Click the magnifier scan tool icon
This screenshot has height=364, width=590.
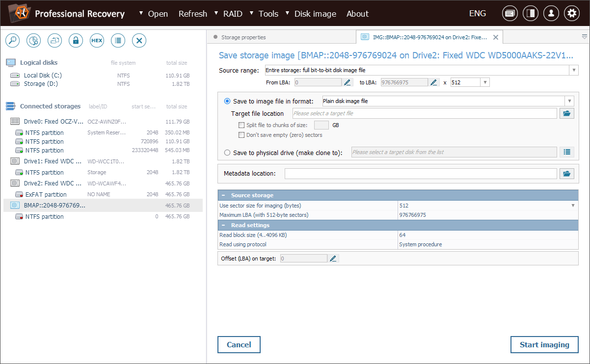point(12,41)
